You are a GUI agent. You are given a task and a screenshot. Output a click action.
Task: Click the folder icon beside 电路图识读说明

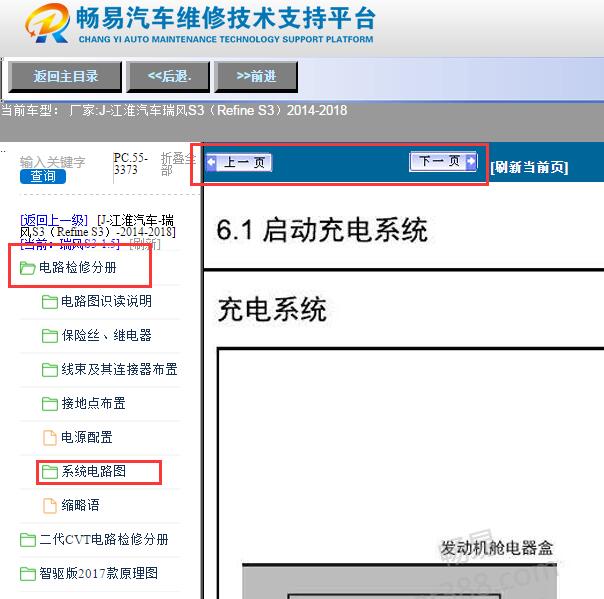pos(50,302)
